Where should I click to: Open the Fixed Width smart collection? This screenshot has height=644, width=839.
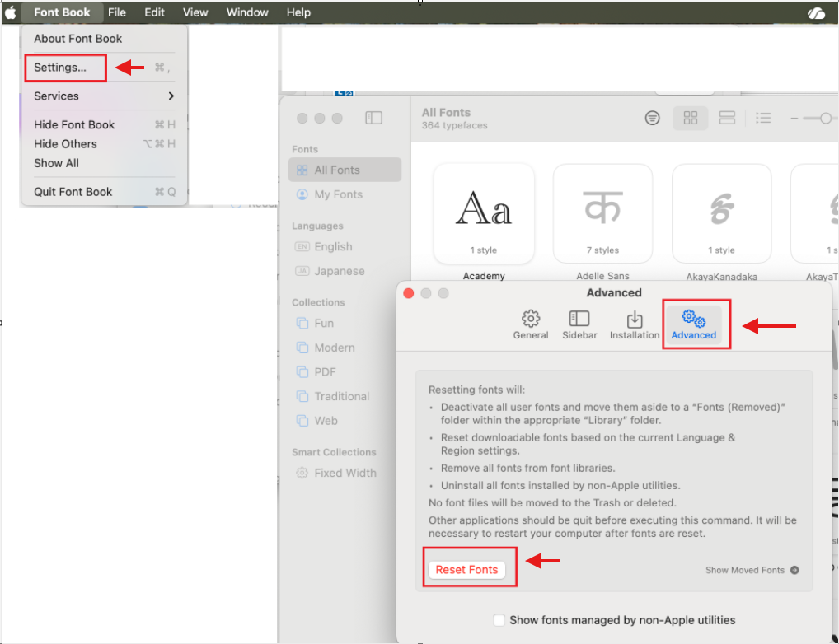pos(345,473)
